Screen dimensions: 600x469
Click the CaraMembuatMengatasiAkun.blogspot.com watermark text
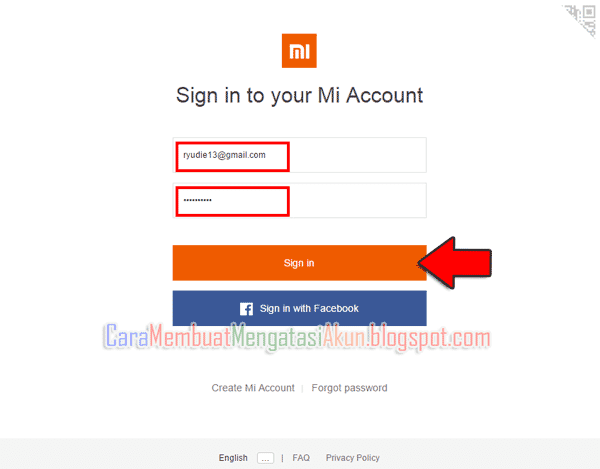click(x=297, y=337)
